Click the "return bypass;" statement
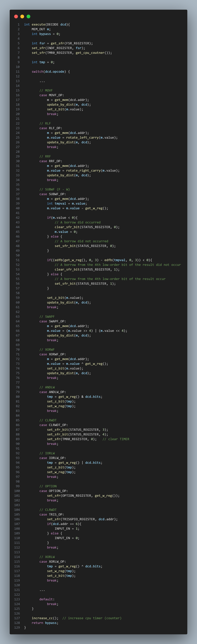This screenshot has height=644, width=197. [45, 623]
